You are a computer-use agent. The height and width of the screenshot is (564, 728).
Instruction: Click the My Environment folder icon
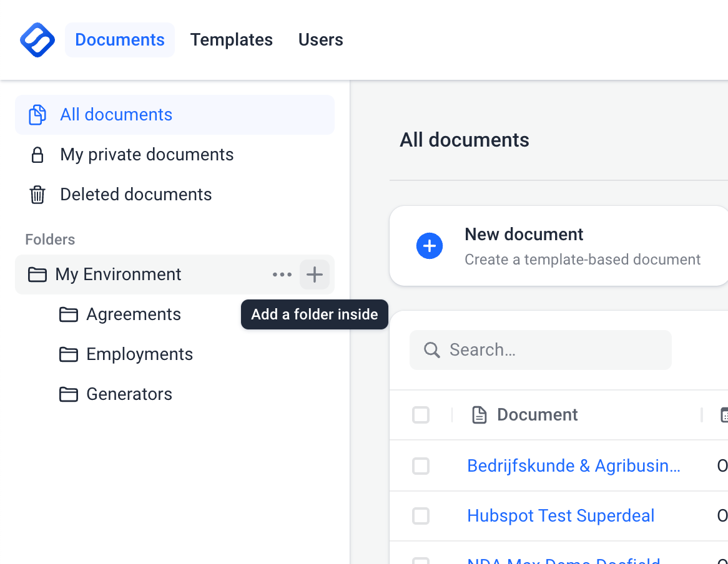pos(37,275)
